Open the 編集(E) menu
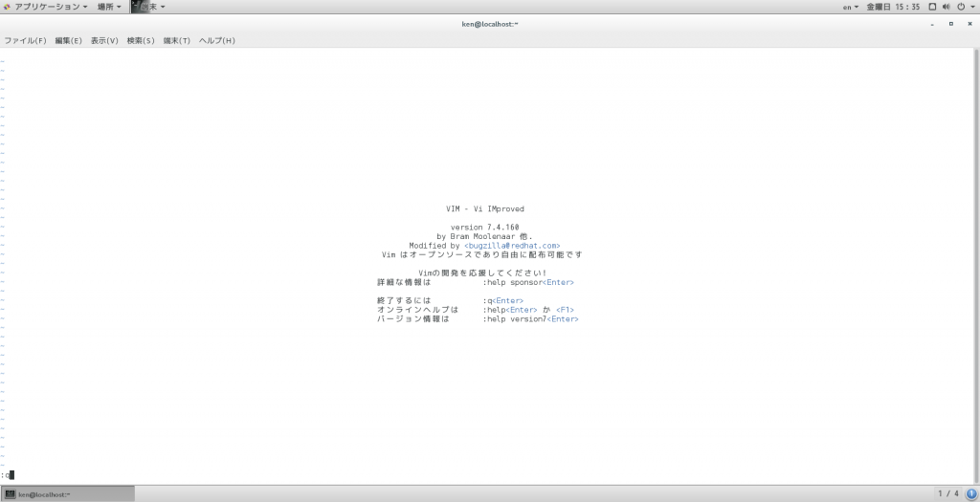 point(68,40)
